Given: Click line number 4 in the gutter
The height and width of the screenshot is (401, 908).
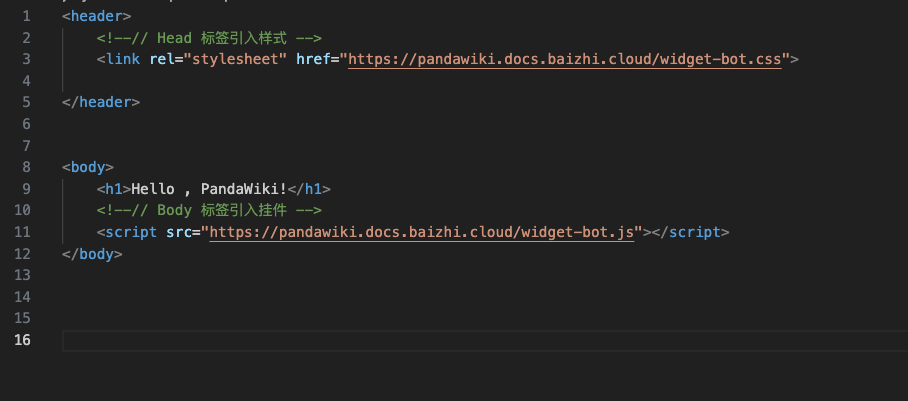Looking at the screenshot, I should 26,81.
